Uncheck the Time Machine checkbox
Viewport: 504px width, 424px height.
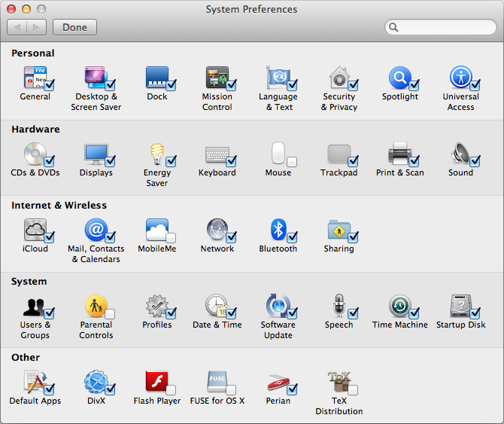click(414, 313)
